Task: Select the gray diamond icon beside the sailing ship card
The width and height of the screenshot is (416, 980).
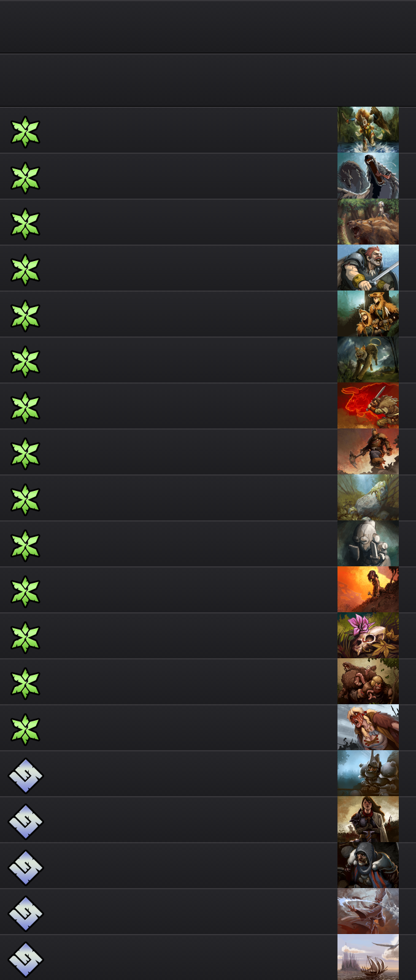Action: pyautogui.click(x=26, y=959)
